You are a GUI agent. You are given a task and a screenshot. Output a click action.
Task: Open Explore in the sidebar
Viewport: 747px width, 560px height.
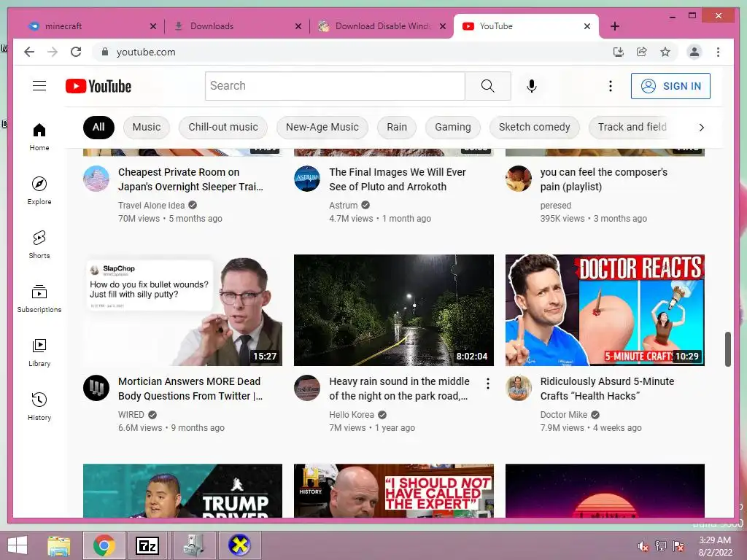39,190
